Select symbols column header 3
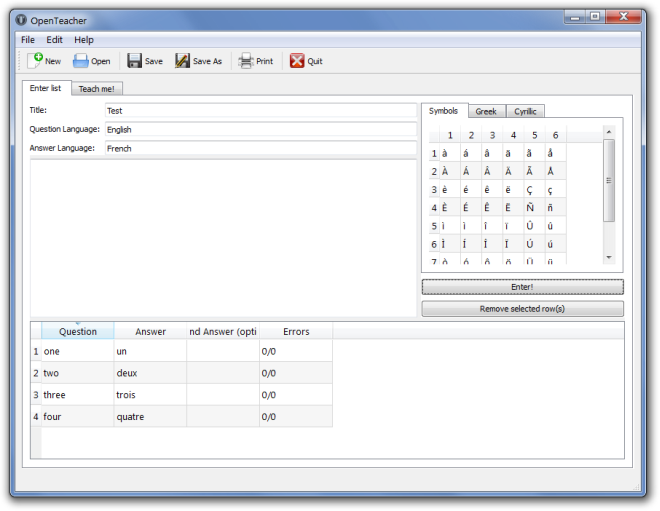The image size is (660, 511). coord(492,135)
